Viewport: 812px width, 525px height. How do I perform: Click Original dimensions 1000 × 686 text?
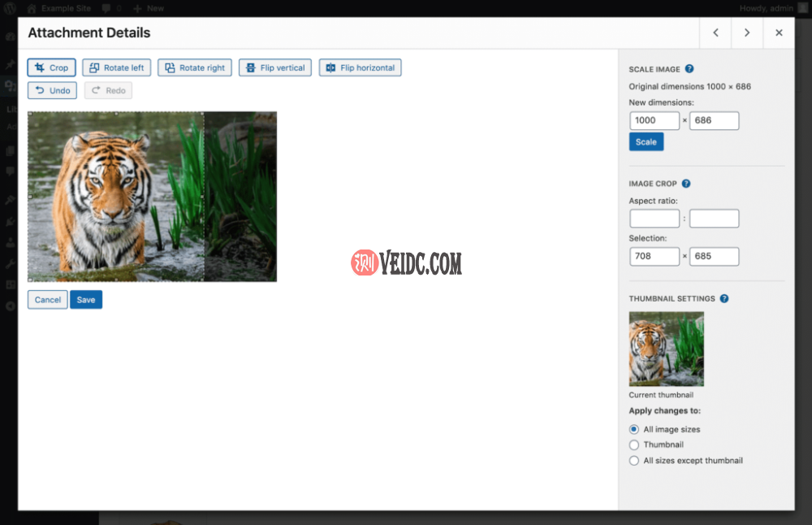tap(689, 86)
